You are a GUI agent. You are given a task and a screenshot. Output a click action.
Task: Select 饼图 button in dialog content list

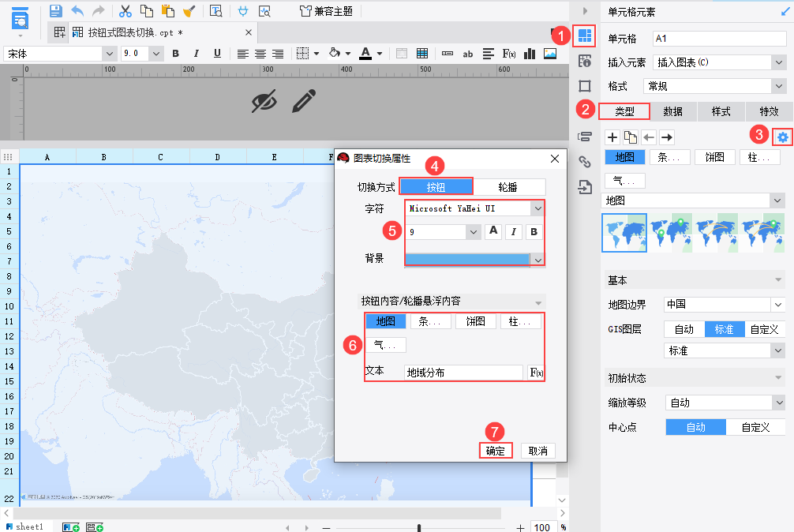[x=475, y=321]
